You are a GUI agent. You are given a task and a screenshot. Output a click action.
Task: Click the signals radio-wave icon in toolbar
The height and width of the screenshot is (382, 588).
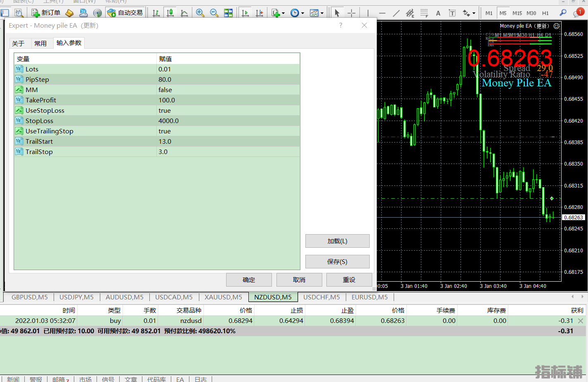pyautogui.click(x=97, y=13)
